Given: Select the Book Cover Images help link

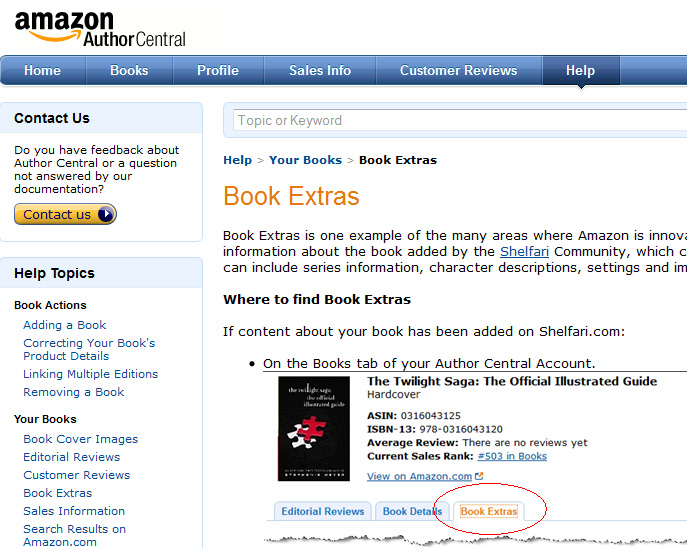Looking at the screenshot, I should tap(81, 439).
